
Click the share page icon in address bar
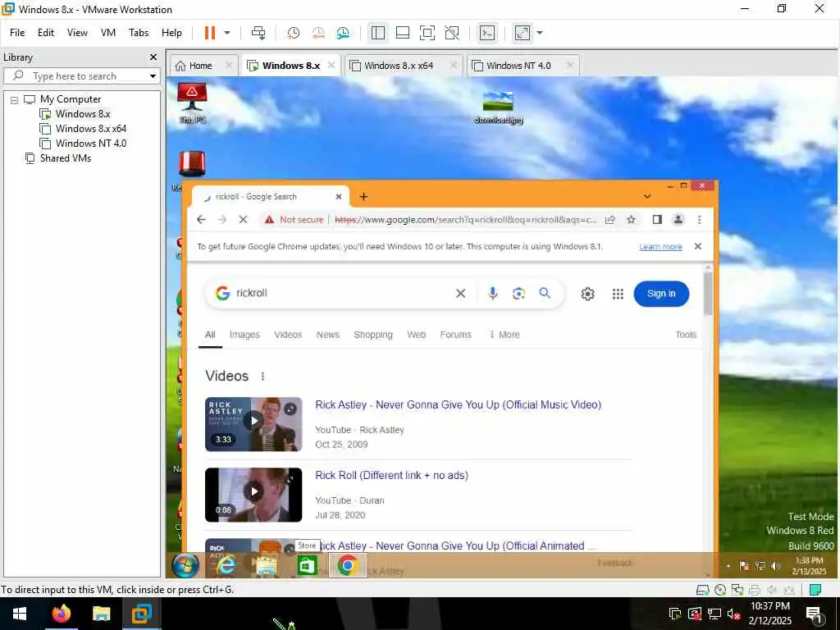610,220
